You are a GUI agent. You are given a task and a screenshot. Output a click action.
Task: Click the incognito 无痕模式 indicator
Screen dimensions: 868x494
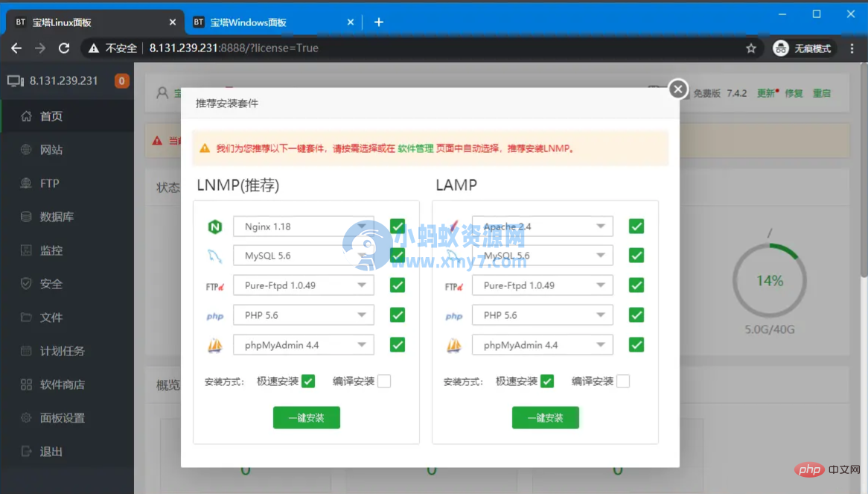pyautogui.click(x=802, y=48)
